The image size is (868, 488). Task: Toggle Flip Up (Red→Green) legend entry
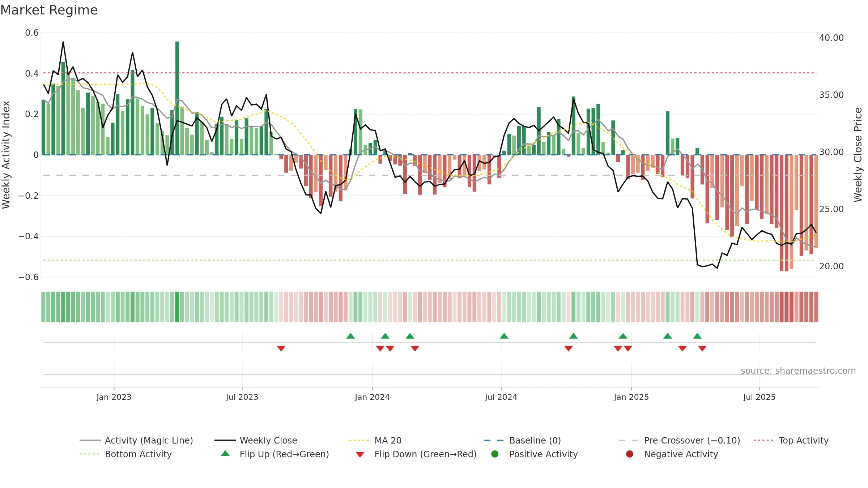pos(275,454)
